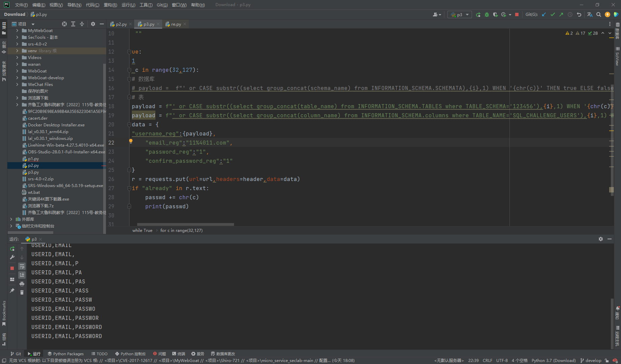This screenshot has height=364, width=621.
Task: Click the 'while True' breadcrumb
Action: 142,231
